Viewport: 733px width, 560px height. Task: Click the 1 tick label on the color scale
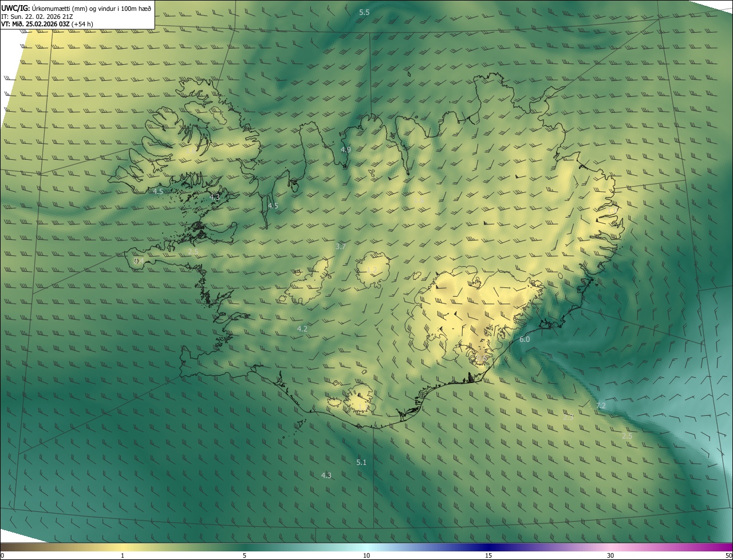[x=123, y=555]
